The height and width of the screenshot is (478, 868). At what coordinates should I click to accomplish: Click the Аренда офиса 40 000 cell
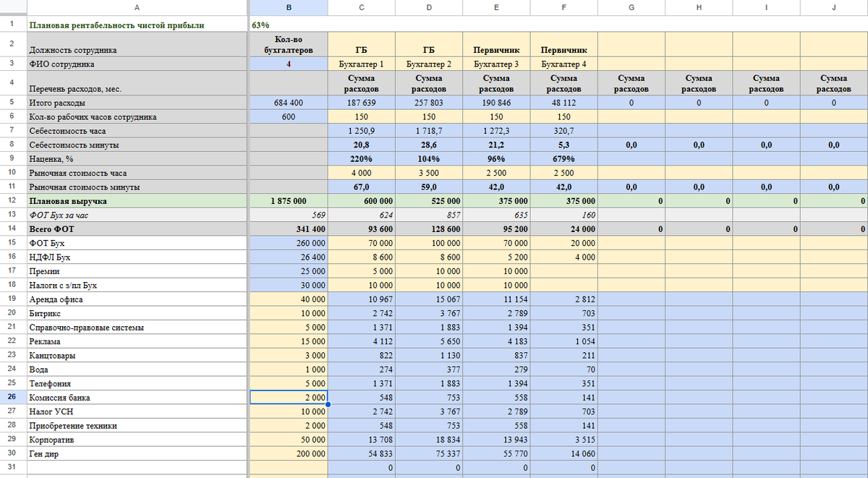click(x=289, y=299)
